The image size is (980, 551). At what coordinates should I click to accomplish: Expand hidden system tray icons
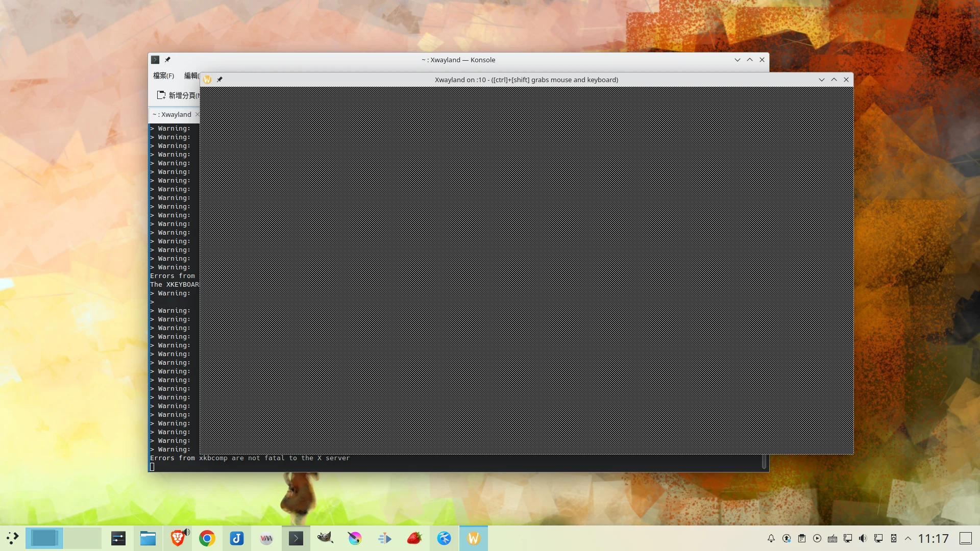pos(908,538)
